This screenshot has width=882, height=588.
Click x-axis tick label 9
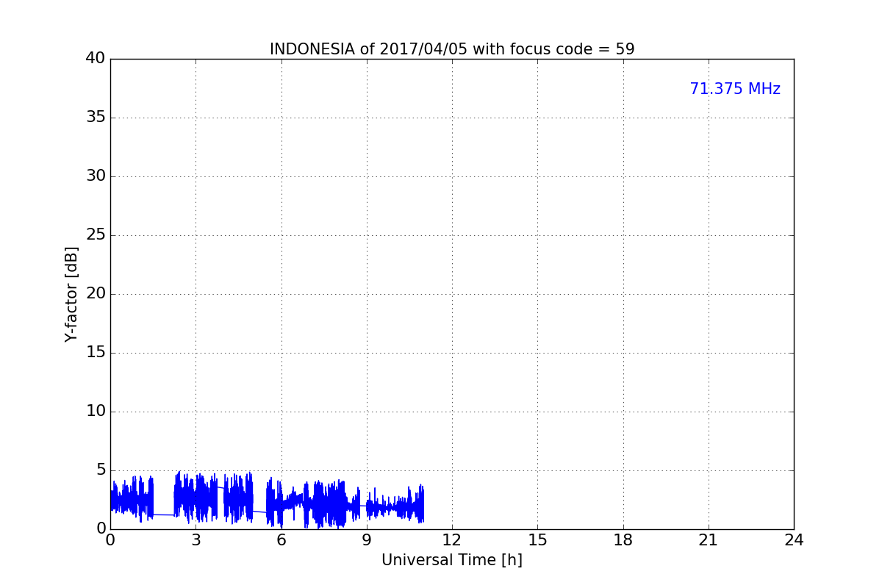tap(367, 540)
